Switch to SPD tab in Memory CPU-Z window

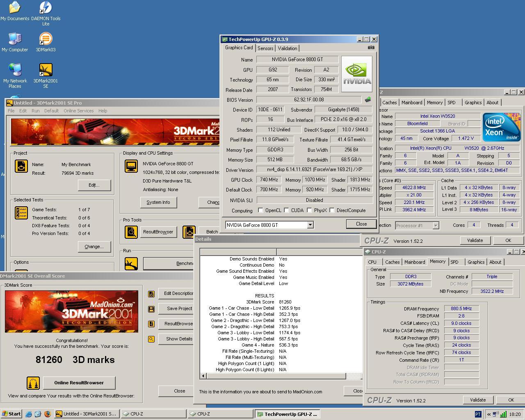[454, 262]
